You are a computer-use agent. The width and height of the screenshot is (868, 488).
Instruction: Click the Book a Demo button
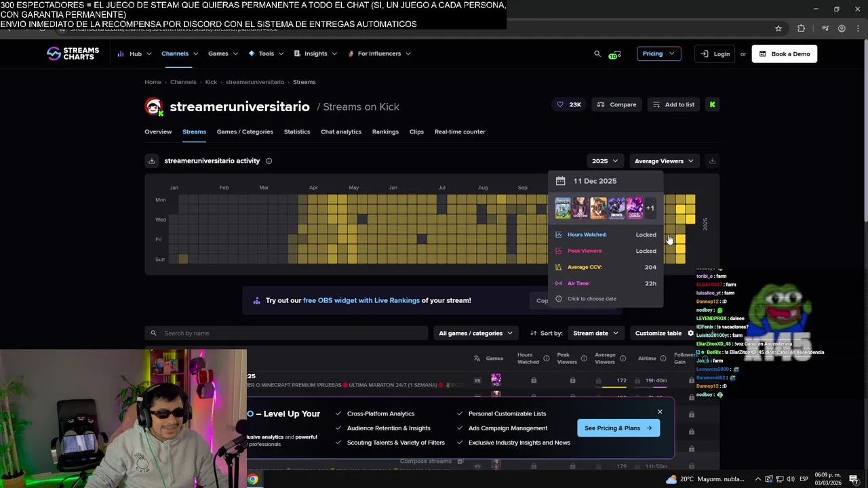pos(784,54)
